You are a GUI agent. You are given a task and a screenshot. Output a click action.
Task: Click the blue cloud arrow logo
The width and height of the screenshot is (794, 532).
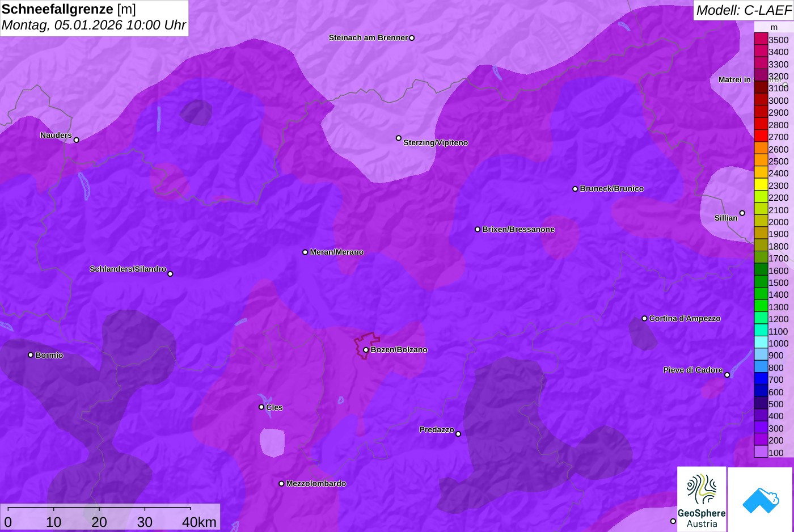[761, 500]
